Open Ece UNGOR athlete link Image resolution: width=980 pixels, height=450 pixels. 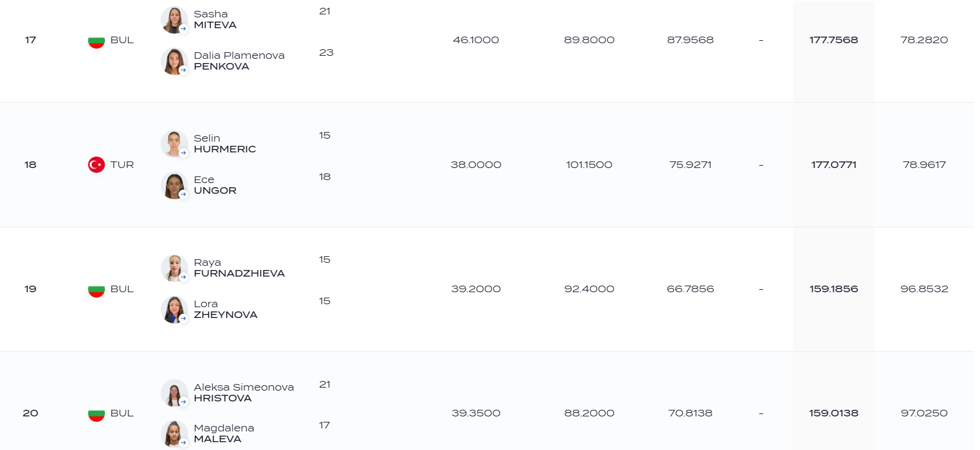point(215,185)
